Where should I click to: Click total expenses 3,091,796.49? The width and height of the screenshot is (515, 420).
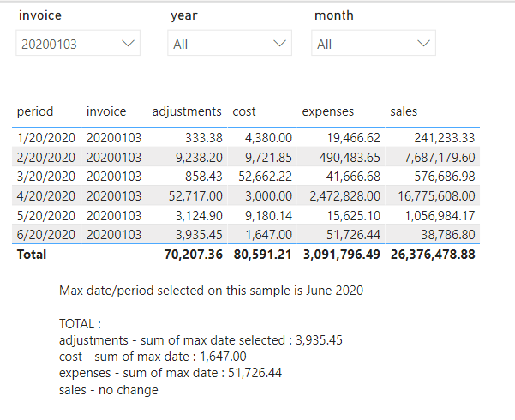click(x=342, y=255)
